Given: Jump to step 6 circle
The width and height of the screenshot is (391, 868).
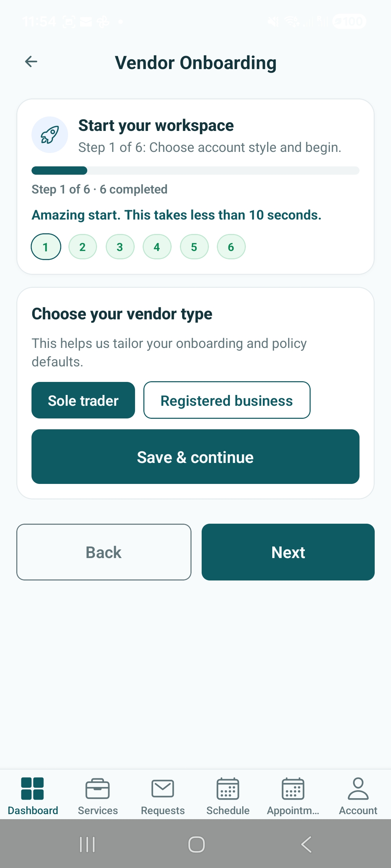Looking at the screenshot, I should (x=231, y=246).
